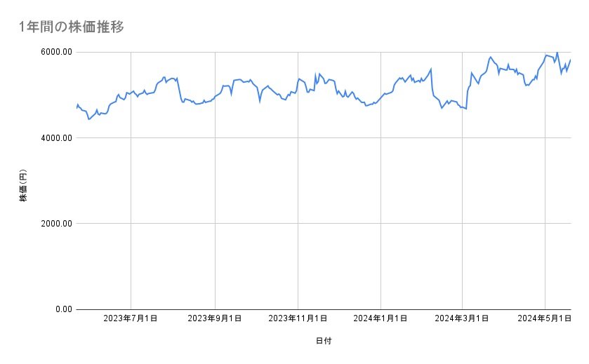Select the blue line above the 2024年1月1日 gridline

380,95
